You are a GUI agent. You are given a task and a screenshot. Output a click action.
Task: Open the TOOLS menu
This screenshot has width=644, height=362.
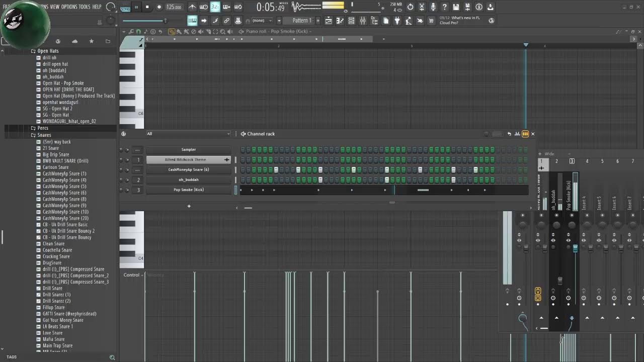click(85, 7)
